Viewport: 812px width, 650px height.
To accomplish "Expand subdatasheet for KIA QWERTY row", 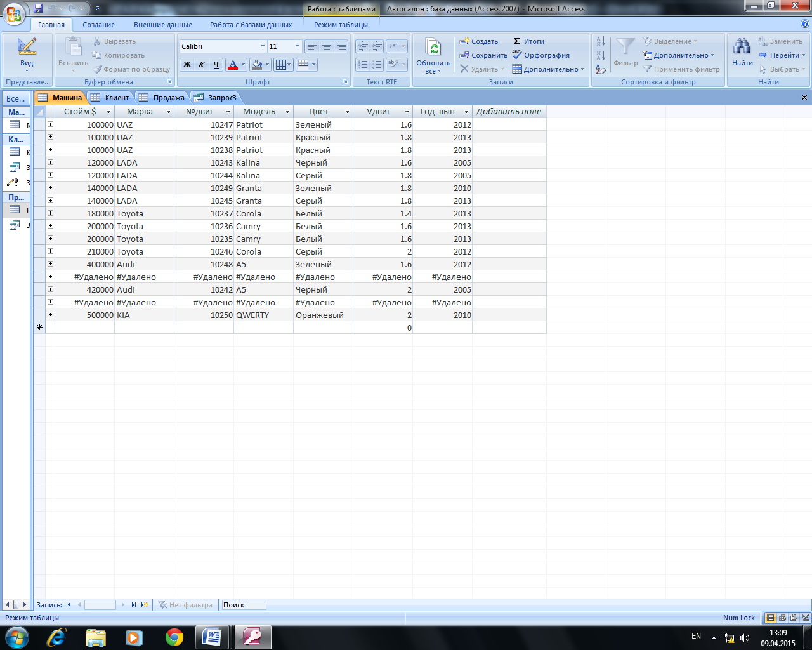I will coord(50,315).
